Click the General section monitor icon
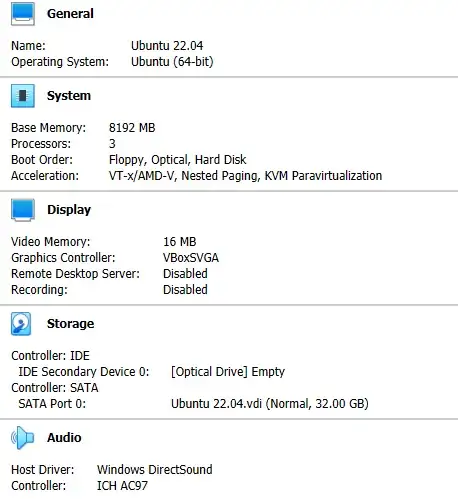The width and height of the screenshot is (458, 499). [x=23, y=14]
